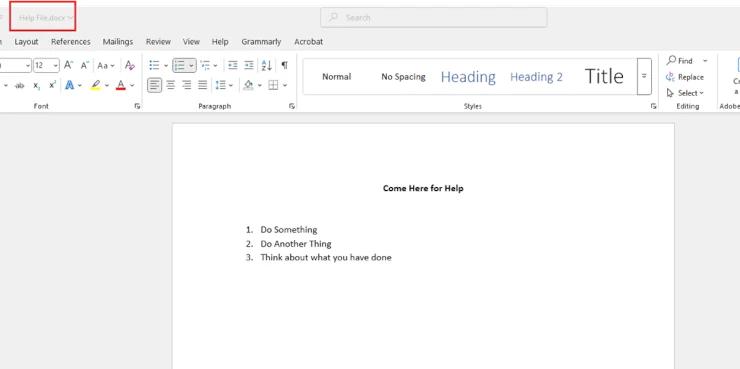
Task: Increase font size with the grow font icon
Action: [68, 65]
